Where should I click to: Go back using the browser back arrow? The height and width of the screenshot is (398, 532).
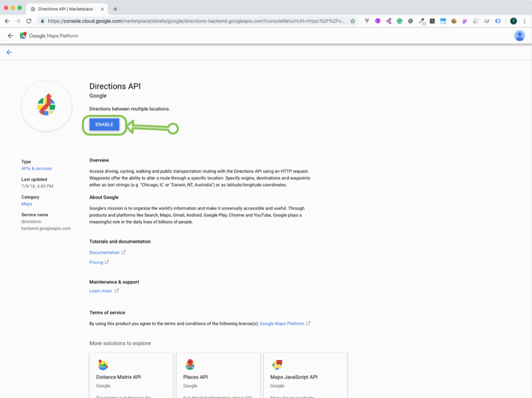7,21
